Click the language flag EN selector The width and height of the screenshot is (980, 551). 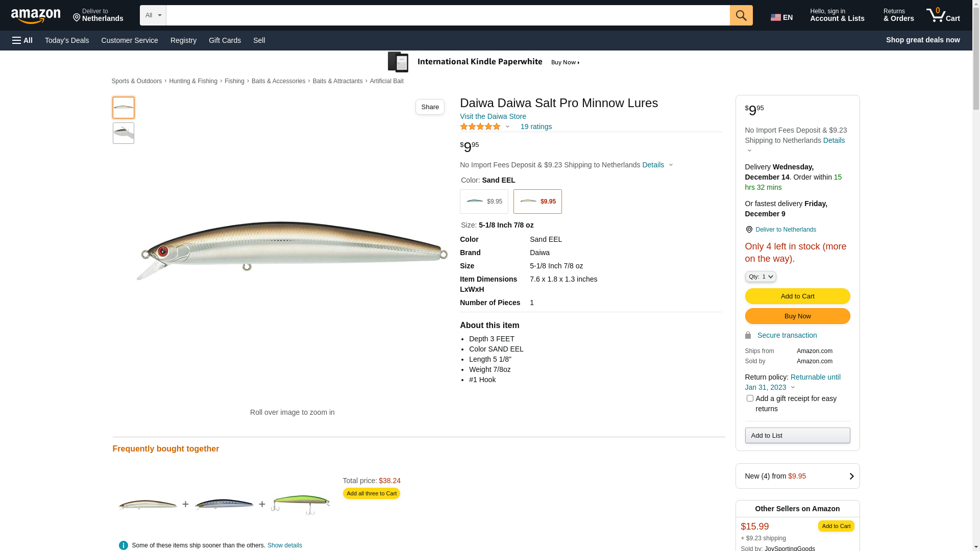(x=781, y=17)
